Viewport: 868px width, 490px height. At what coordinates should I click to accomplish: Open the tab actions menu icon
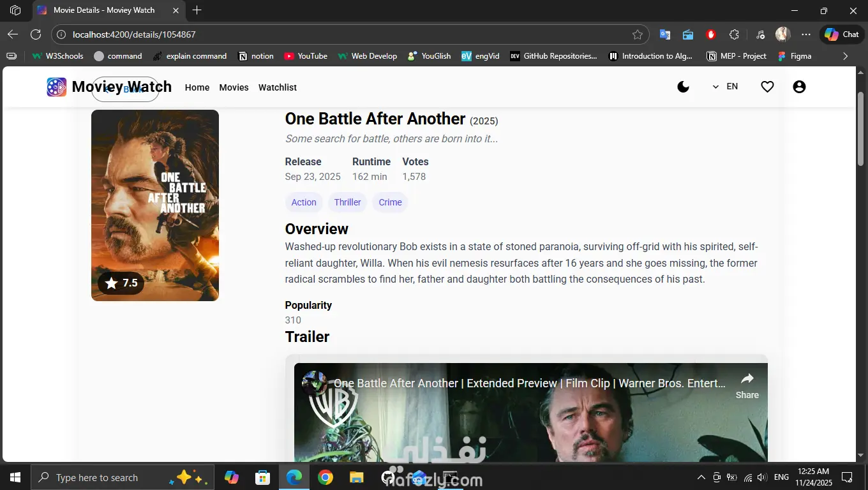(15, 10)
